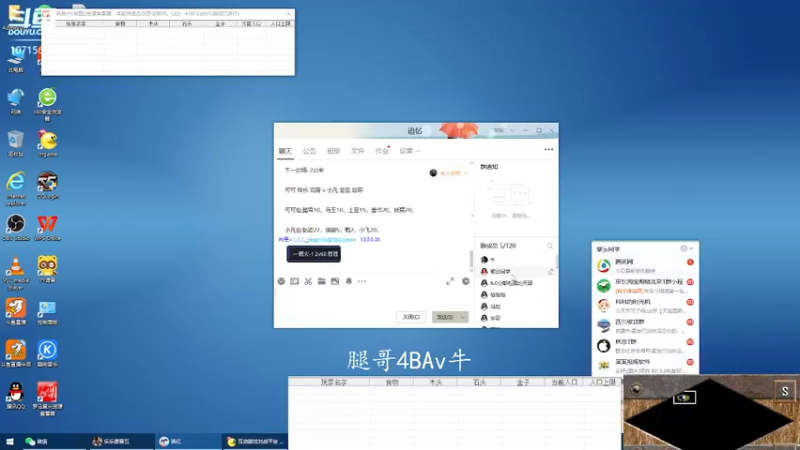The width and height of the screenshot is (800, 450).
Task: Click the 木头 column header in bottom table
Action: [x=435, y=382]
